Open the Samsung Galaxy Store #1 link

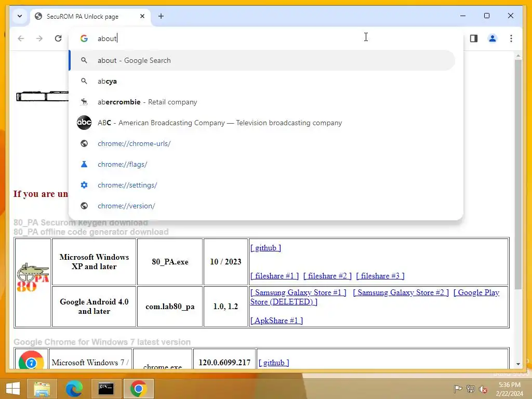(298, 292)
